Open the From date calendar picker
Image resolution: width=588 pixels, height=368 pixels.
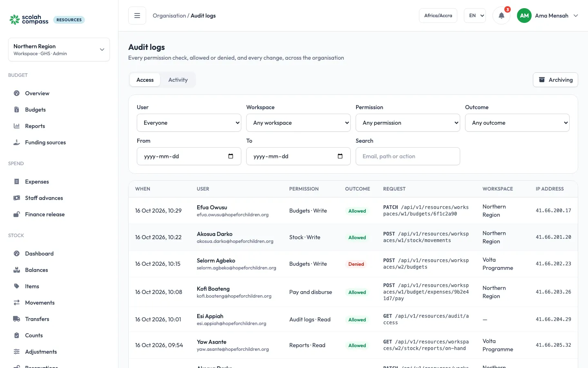click(x=231, y=156)
